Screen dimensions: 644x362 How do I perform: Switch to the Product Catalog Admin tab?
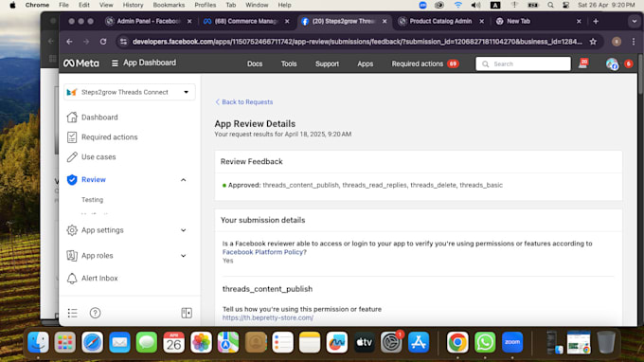click(440, 21)
